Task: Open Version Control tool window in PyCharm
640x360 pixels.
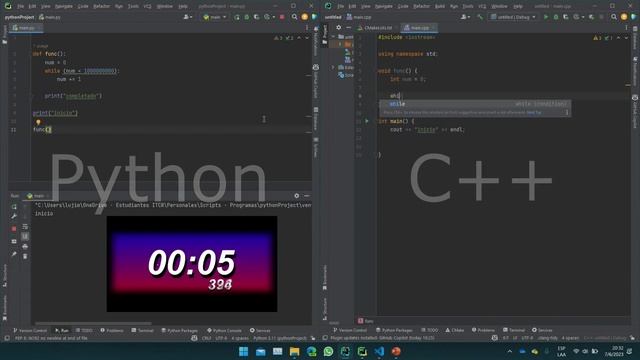Action: pyautogui.click(x=30, y=330)
